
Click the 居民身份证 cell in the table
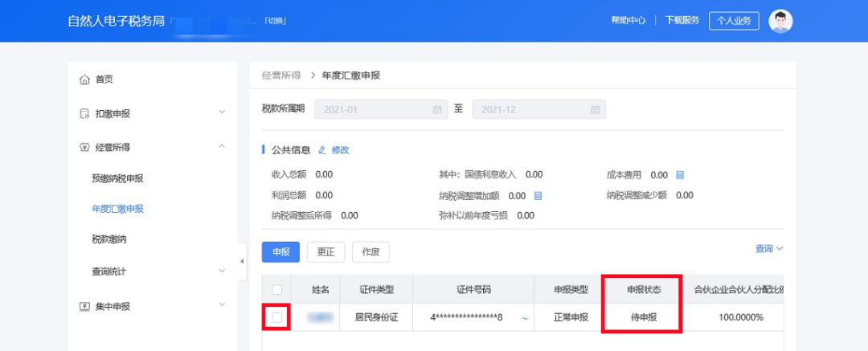376,318
